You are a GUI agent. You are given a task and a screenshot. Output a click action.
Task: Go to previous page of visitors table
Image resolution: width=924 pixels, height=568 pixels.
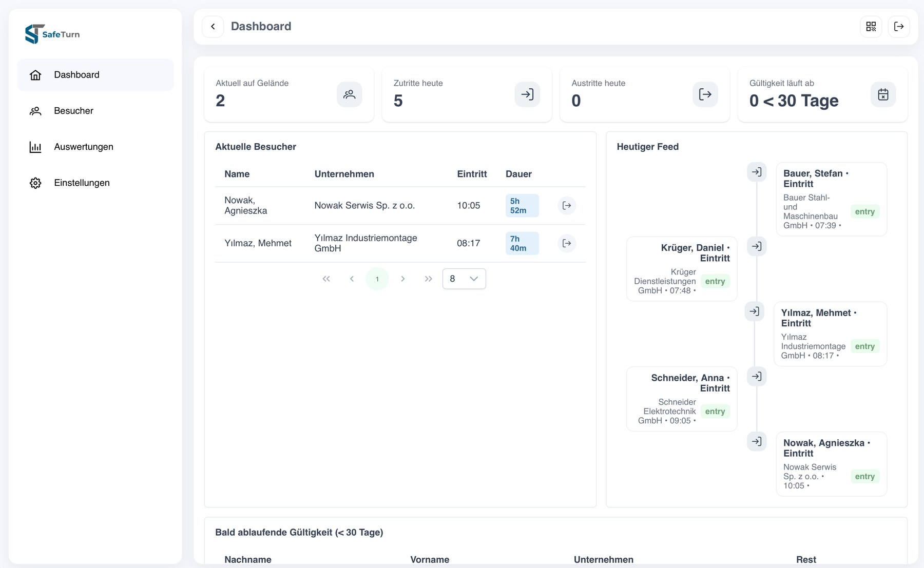coord(352,279)
